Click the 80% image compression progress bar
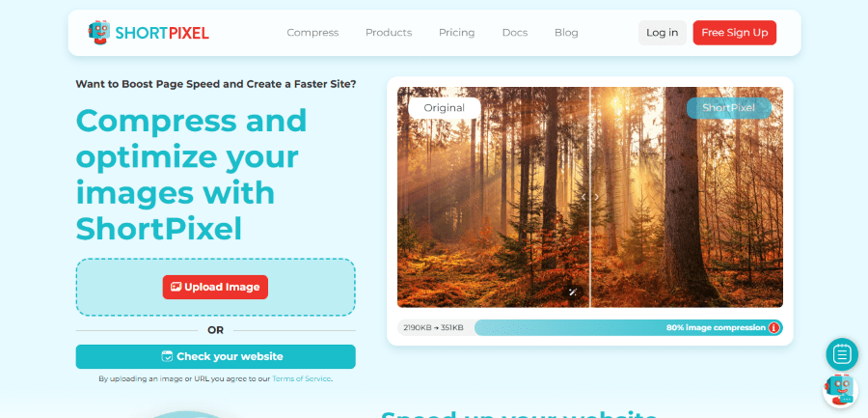This screenshot has height=418, width=868. coord(628,327)
